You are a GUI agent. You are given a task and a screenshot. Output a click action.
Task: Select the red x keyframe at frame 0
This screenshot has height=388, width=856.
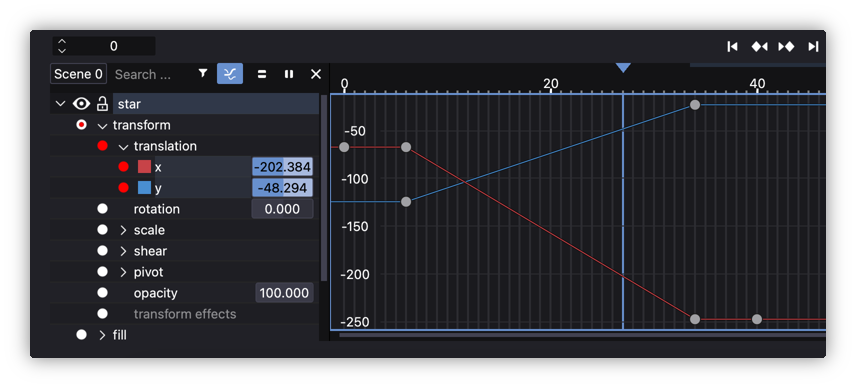[x=344, y=147]
